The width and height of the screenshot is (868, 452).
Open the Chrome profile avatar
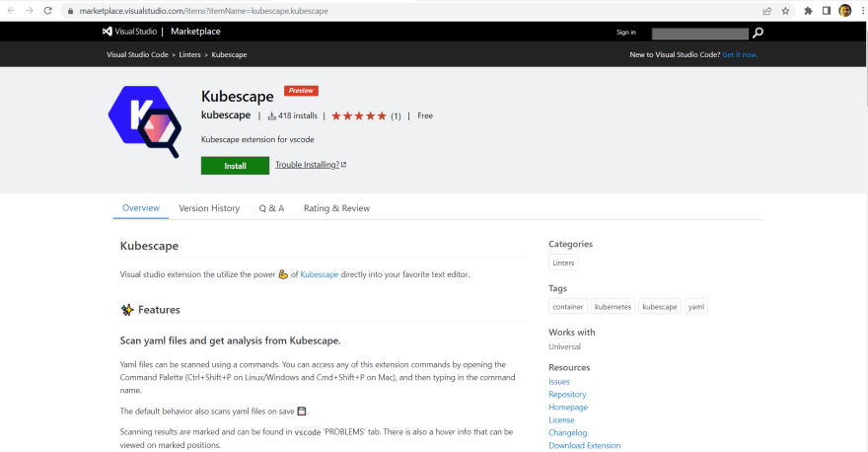pyautogui.click(x=844, y=11)
